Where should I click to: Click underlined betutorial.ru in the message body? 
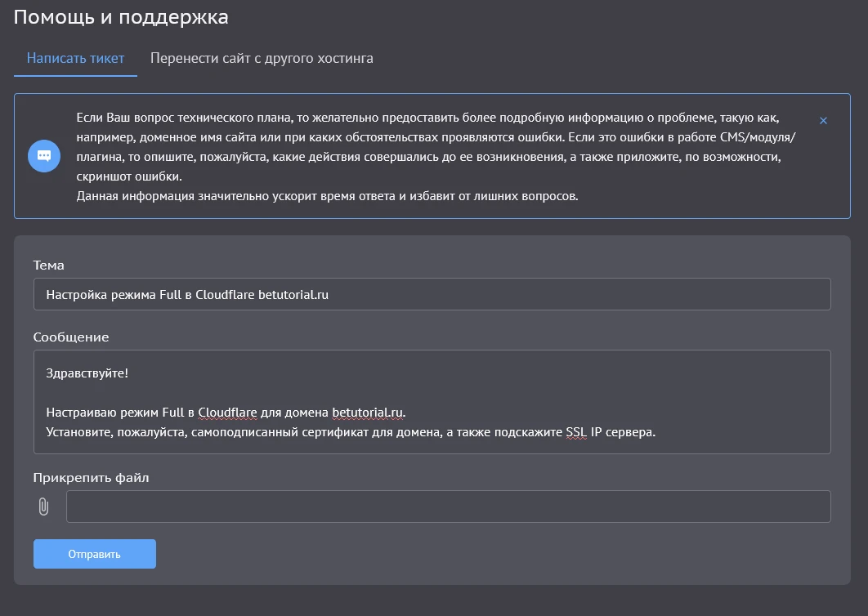coord(368,411)
